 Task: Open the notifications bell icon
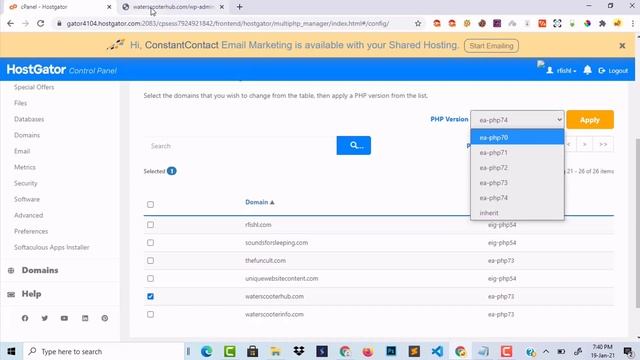587,70
